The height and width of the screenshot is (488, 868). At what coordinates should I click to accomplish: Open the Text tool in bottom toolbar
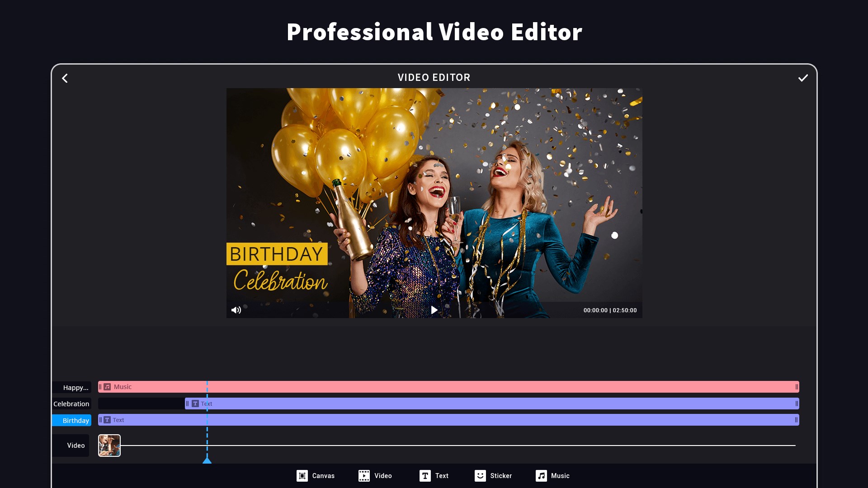point(434,476)
